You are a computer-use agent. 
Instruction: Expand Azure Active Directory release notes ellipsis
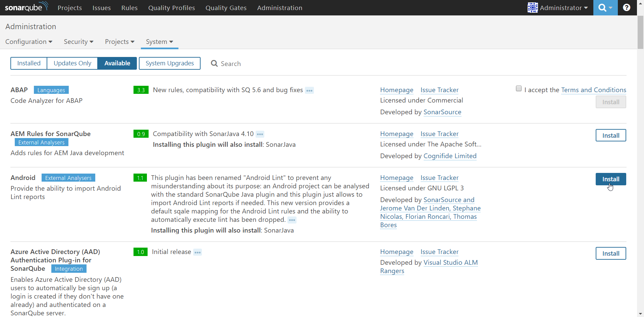pos(198,252)
